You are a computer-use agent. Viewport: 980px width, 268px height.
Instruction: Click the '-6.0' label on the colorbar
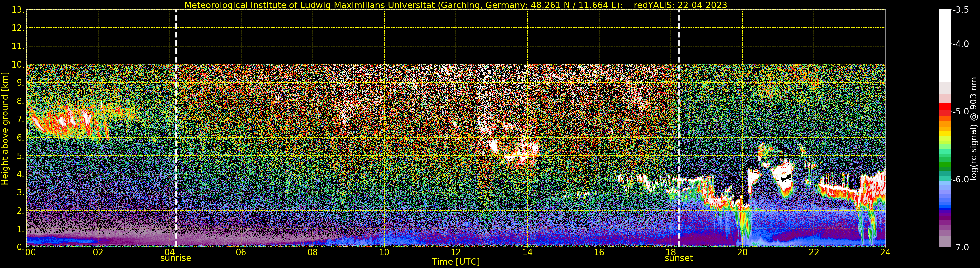click(960, 180)
